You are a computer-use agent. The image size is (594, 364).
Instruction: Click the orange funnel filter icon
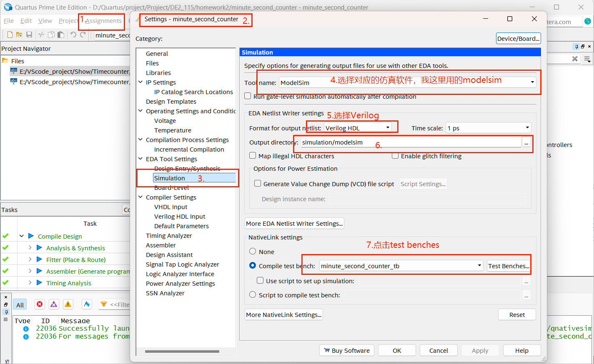[x=104, y=304]
